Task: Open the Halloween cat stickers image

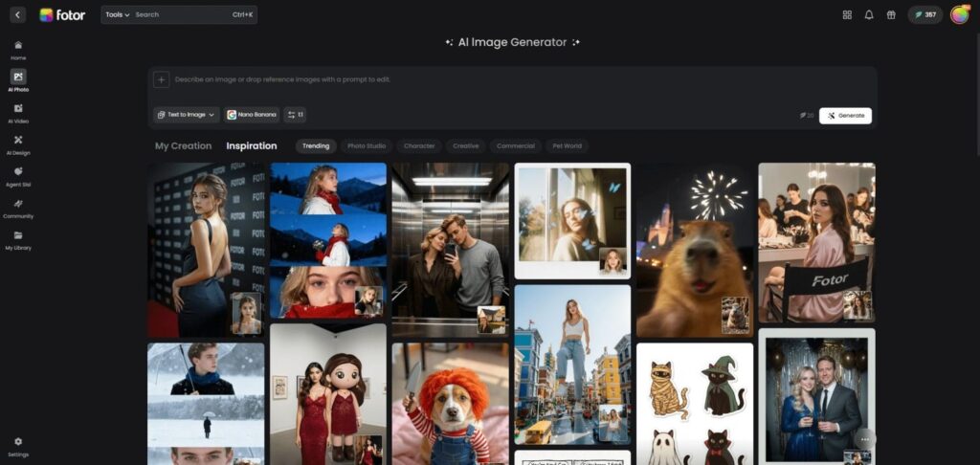Action: [695, 404]
